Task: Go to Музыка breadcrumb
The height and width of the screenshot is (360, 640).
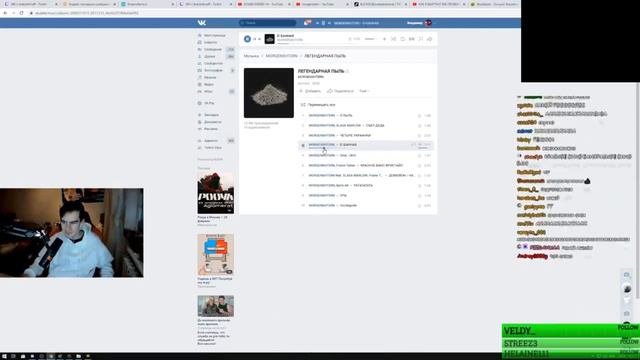Action: point(251,56)
